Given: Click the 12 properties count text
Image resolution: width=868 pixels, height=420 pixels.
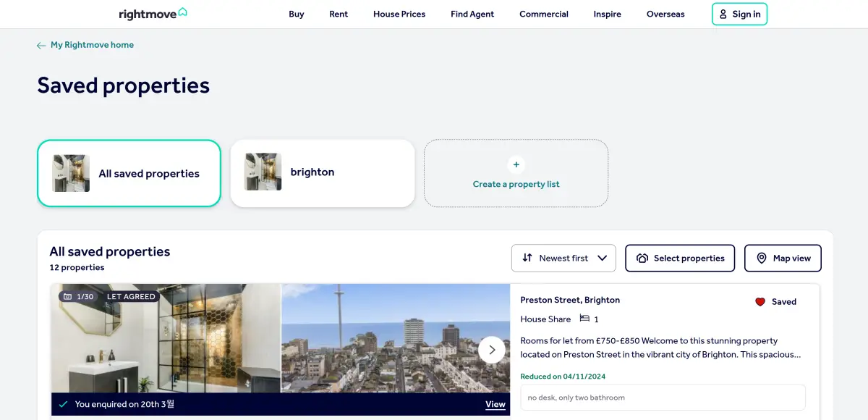Looking at the screenshot, I should coord(77,268).
